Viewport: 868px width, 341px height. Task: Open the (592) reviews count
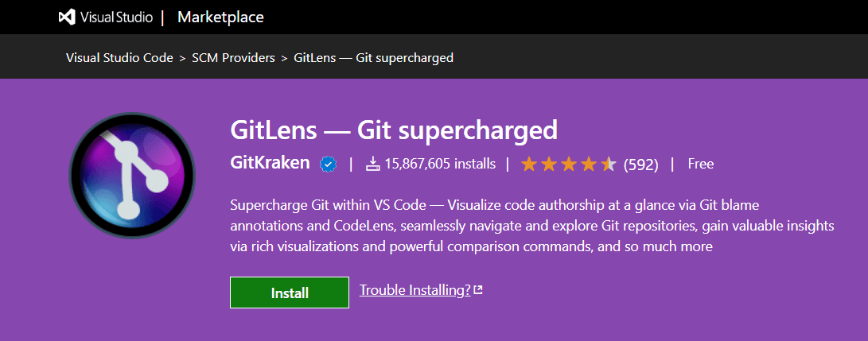click(x=641, y=165)
